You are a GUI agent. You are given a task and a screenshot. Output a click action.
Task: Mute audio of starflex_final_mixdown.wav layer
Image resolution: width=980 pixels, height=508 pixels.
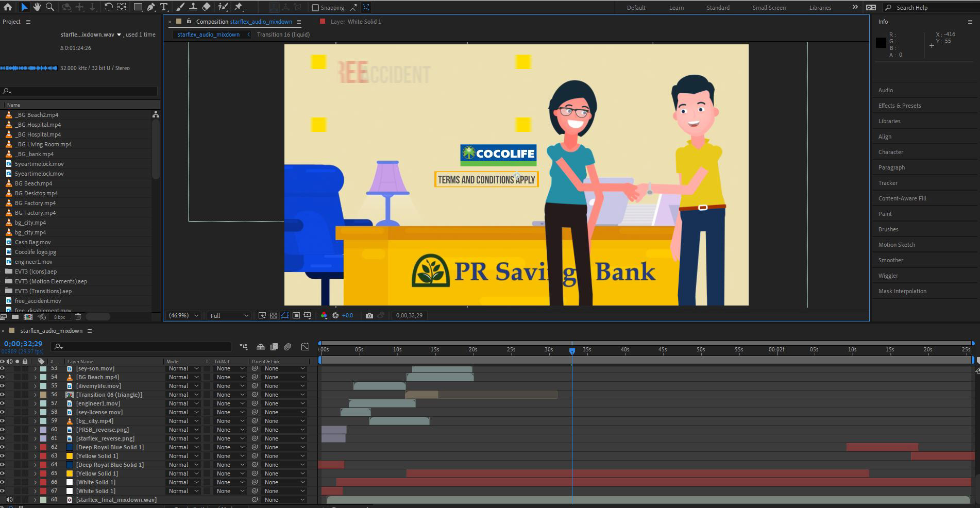pyautogui.click(x=10, y=500)
